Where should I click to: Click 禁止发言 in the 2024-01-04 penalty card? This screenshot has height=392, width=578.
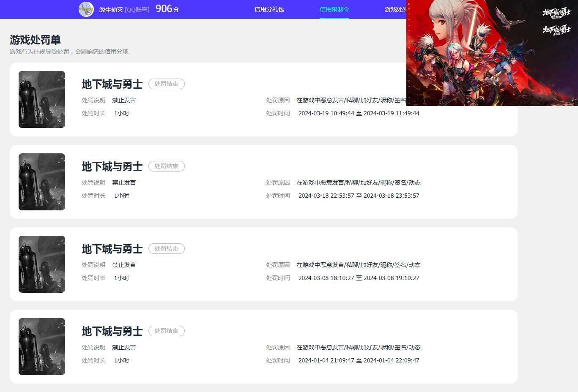click(x=124, y=347)
